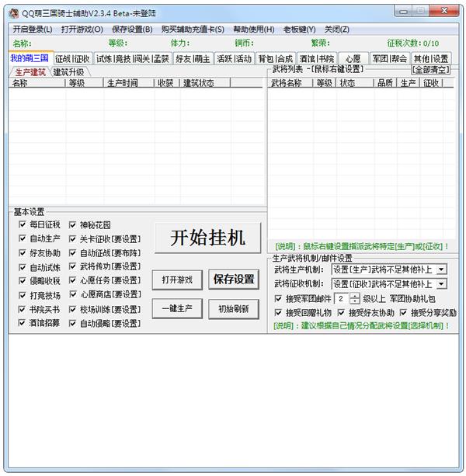This screenshot has width=466, height=476.
Task: Click the 收获 column header
Action: [167, 83]
